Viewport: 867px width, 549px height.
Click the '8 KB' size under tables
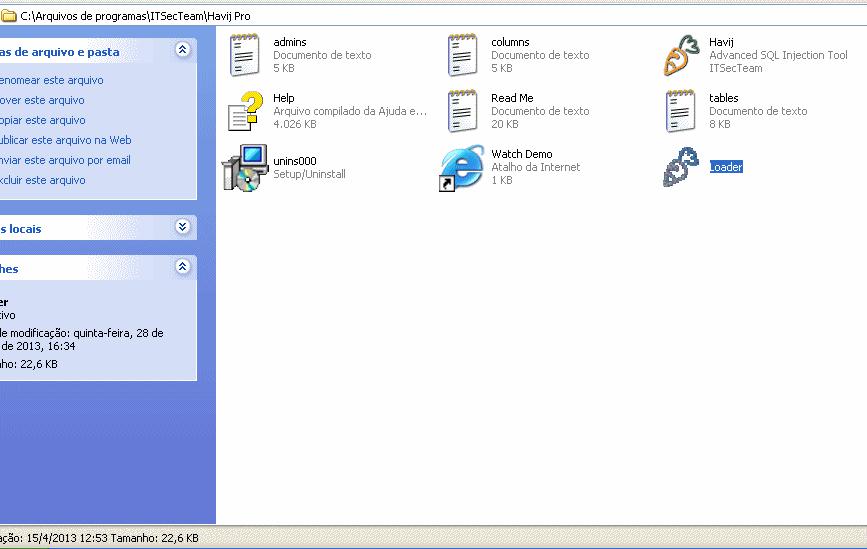tap(720, 124)
